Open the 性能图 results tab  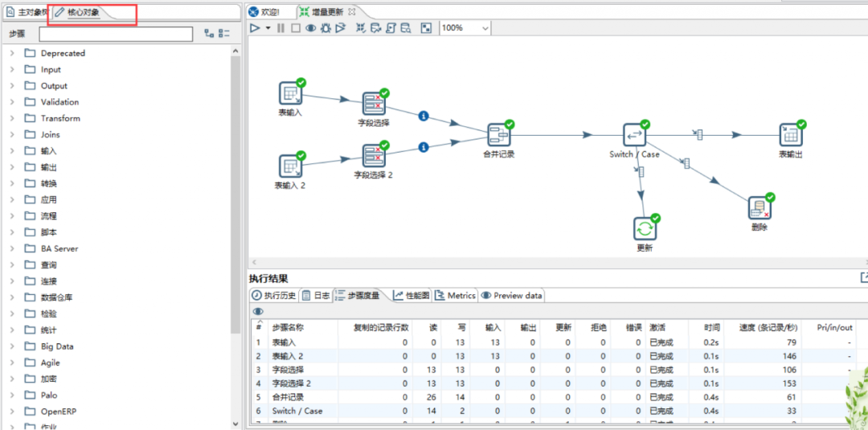point(411,296)
